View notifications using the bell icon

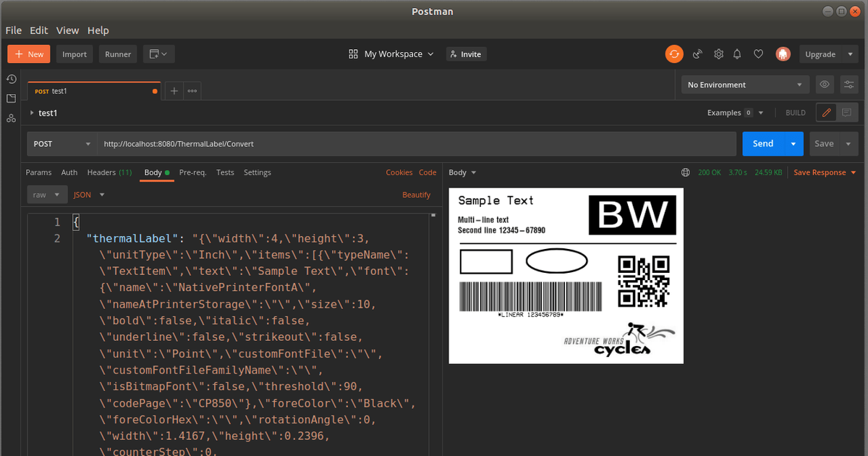pyautogui.click(x=737, y=54)
